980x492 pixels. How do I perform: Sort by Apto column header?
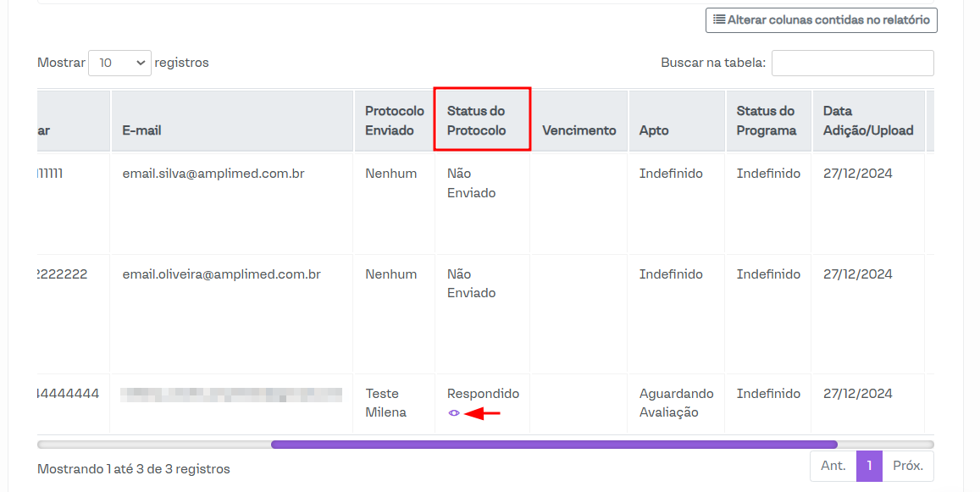point(654,130)
